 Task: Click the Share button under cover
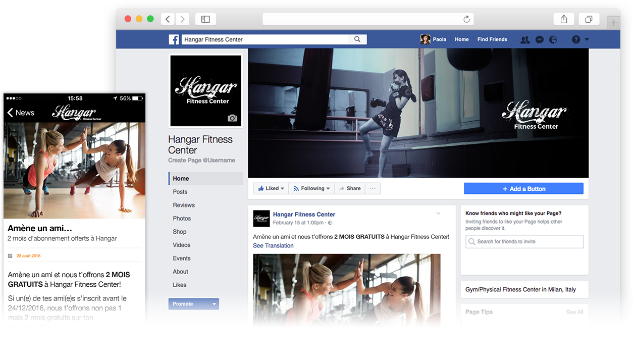point(350,188)
